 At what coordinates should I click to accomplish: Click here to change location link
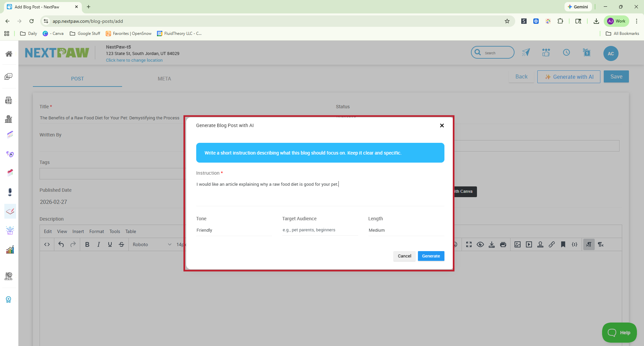coord(134,60)
